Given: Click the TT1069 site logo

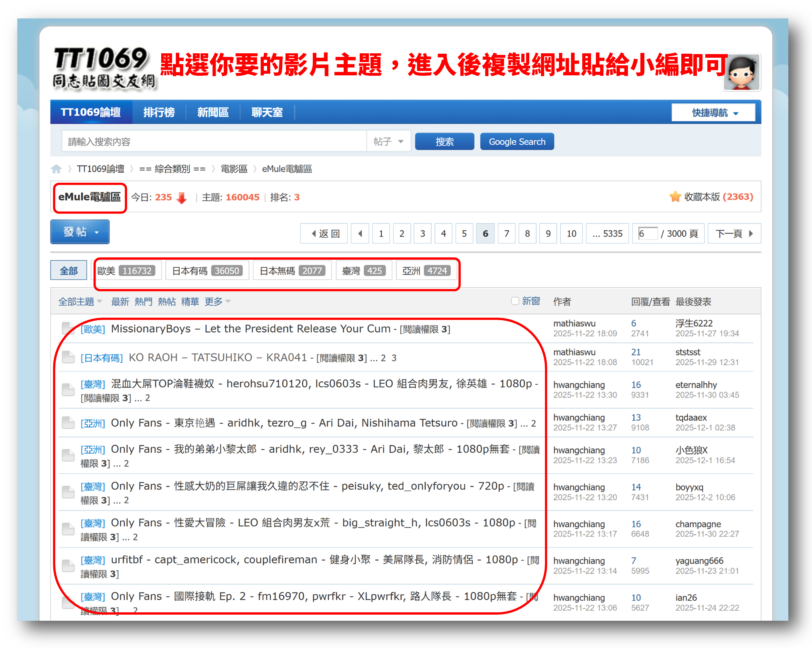Looking at the screenshot, I should point(103,68).
